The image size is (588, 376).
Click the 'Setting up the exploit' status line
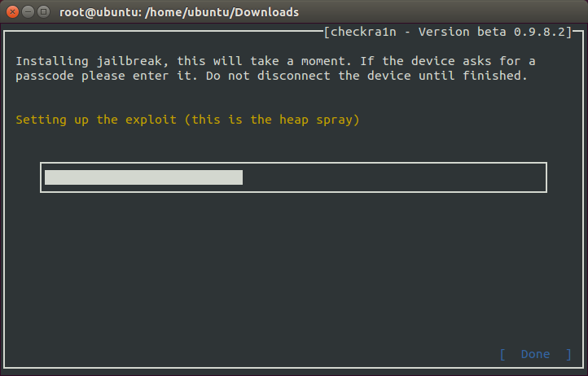point(187,120)
